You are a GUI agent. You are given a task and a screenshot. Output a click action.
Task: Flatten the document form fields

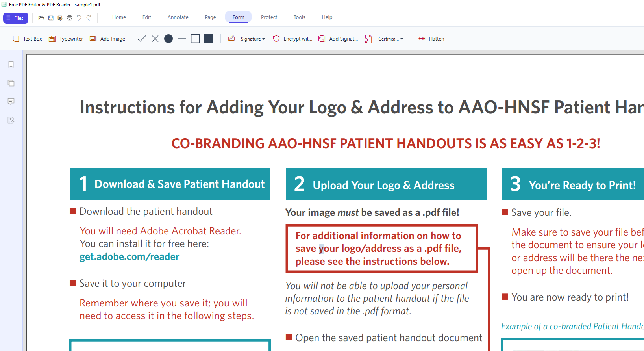431,39
